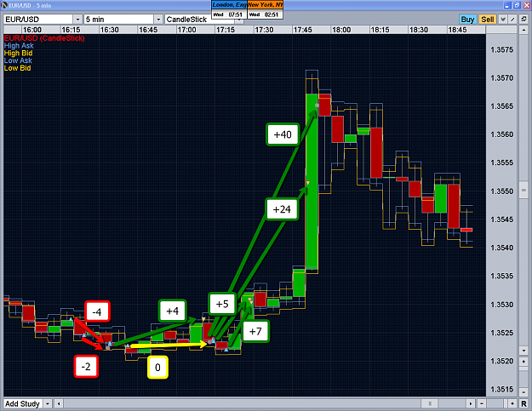This screenshot has width=532, height=411.
Task: Click the EUR/USD (CandleStick) legend label
Action: tap(44, 38)
